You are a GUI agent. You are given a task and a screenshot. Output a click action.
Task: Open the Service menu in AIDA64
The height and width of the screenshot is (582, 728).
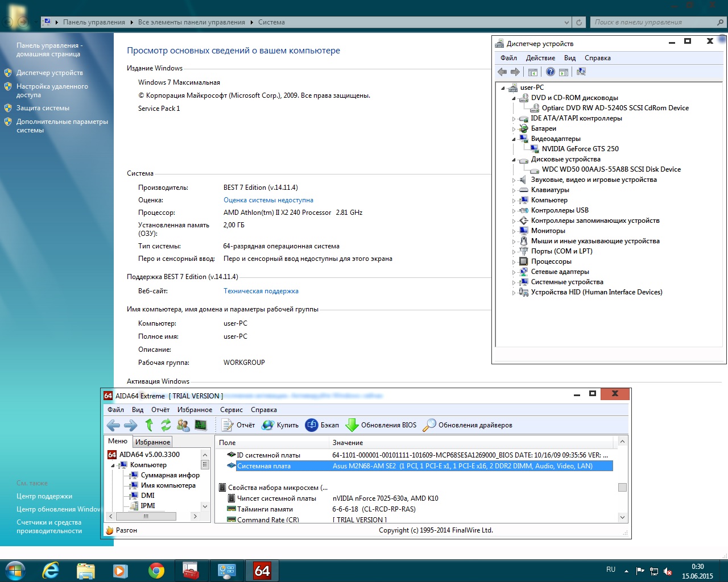[231, 410]
